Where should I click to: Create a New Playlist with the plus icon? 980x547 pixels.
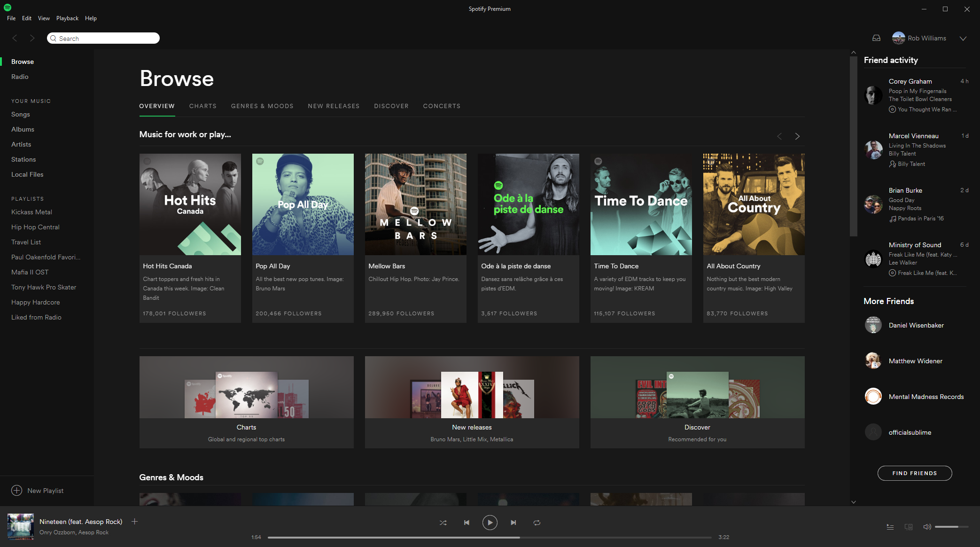(16, 491)
